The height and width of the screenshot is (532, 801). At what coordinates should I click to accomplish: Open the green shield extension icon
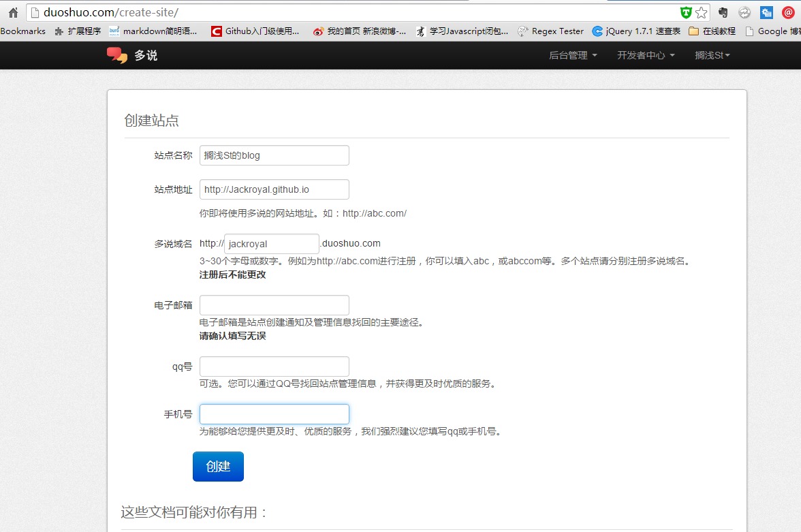686,12
